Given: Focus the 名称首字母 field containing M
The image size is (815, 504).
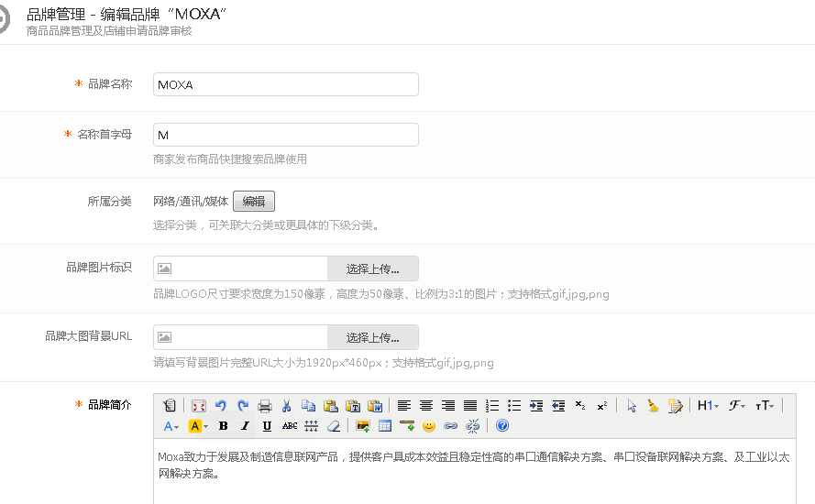Looking at the screenshot, I should [x=286, y=135].
